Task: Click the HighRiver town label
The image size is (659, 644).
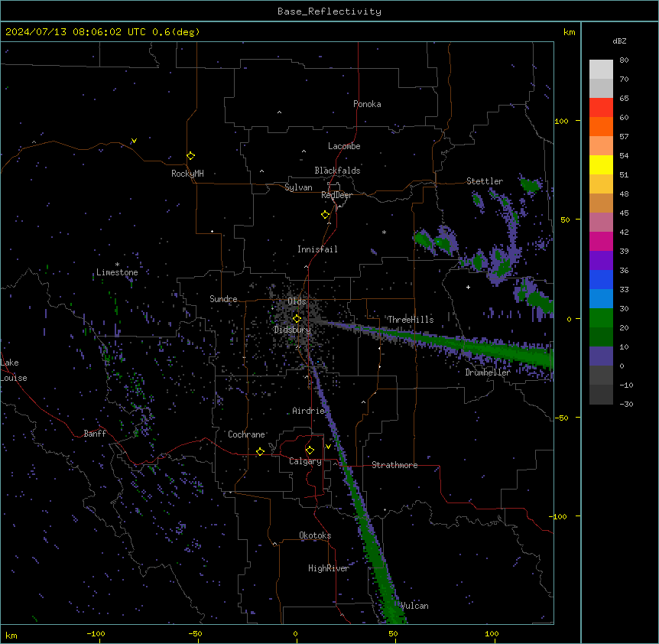Action: pyautogui.click(x=329, y=568)
